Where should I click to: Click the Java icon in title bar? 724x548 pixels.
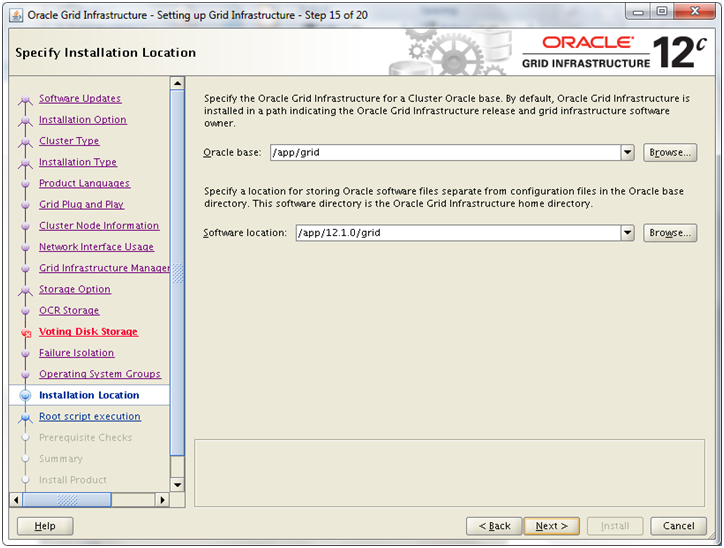click(x=17, y=15)
